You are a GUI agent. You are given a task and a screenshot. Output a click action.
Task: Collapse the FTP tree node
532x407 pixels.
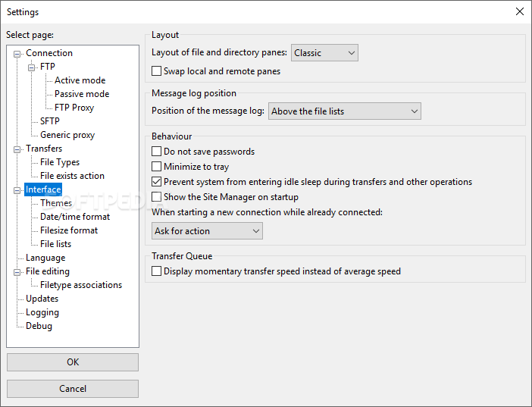click(32, 67)
